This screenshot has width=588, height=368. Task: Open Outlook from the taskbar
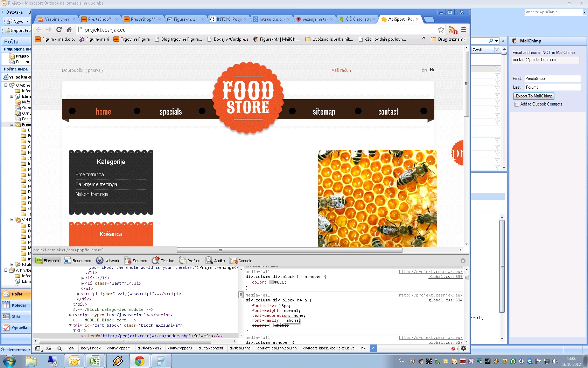74,361
